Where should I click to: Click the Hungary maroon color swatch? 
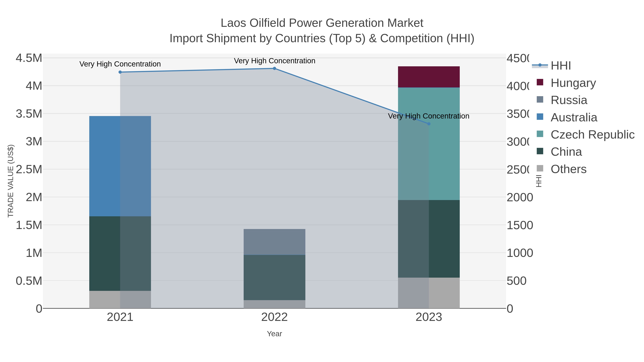tap(540, 82)
